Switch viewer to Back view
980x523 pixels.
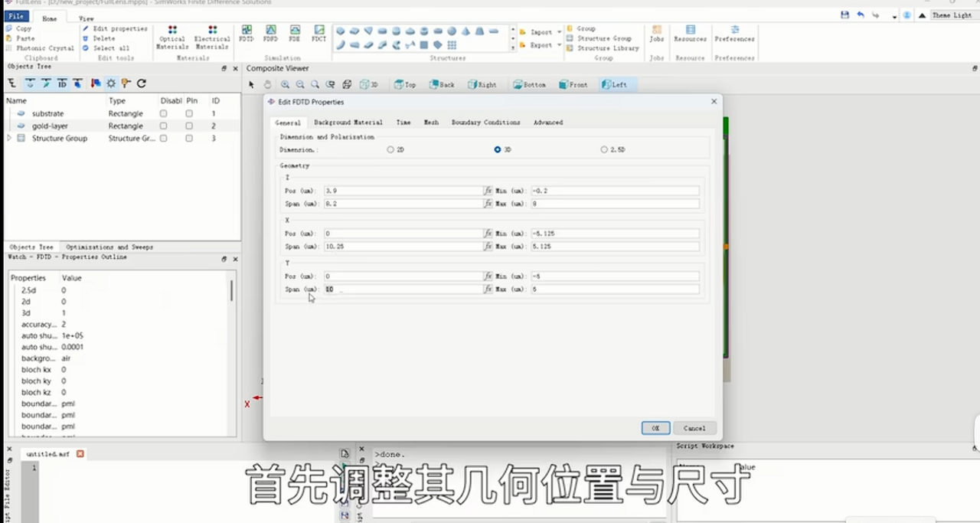pyautogui.click(x=443, y=84)
